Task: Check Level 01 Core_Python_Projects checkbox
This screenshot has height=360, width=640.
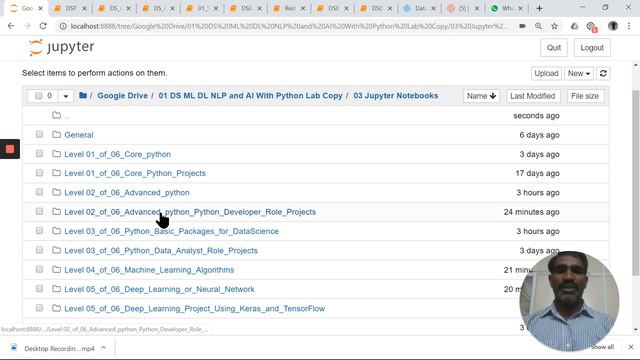Action: 39,173
